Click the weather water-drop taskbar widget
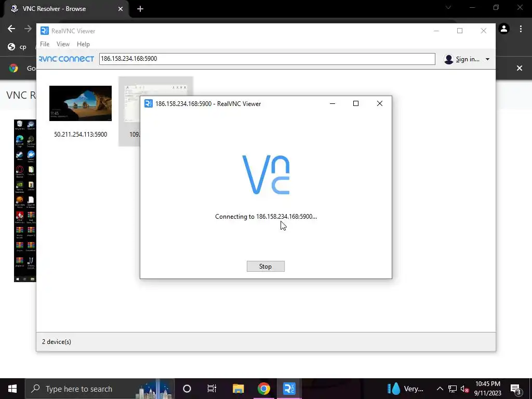532x399 pixels. [406, 389]
